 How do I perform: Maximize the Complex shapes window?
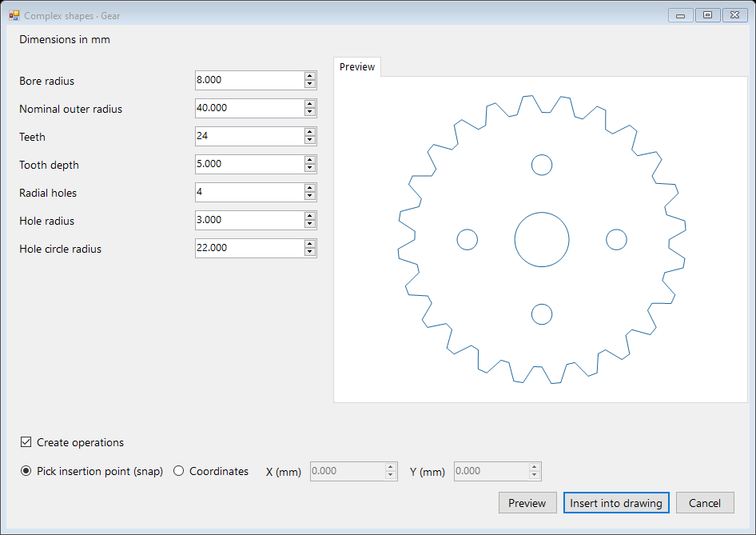pos(708,15)
